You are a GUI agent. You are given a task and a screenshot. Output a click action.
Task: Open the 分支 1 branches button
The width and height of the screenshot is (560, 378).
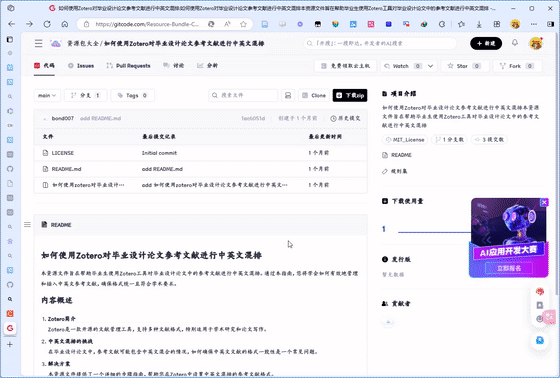(86, 95)
